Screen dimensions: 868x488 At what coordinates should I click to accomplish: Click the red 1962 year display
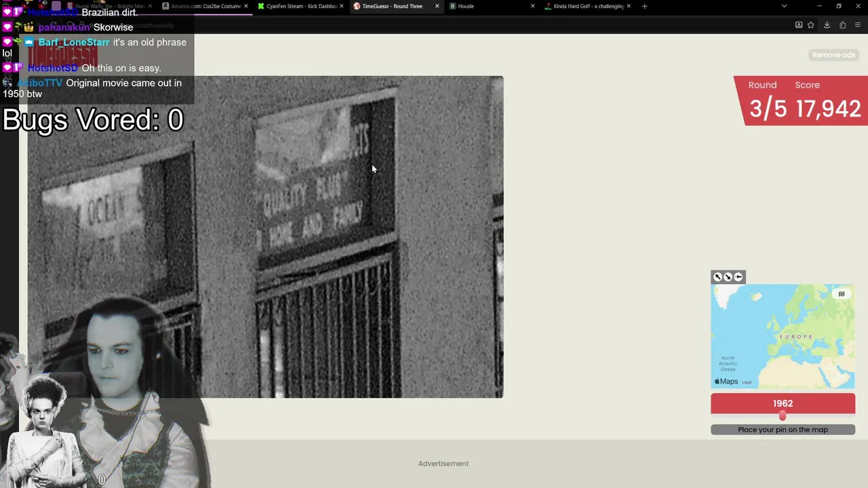(x=783, y=403)
